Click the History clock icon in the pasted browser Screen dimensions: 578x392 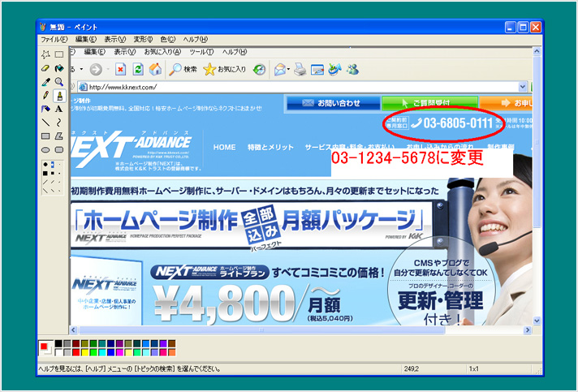[260, 69]
